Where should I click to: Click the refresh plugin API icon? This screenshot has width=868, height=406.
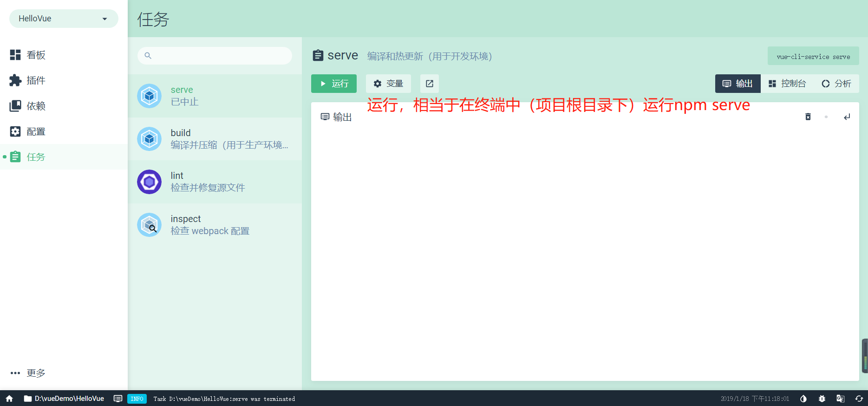tap(859, 399)
